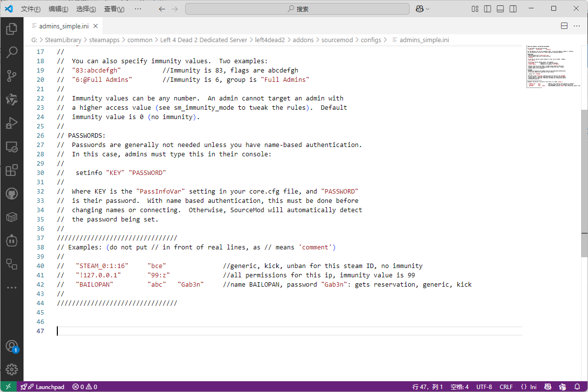The height and width of the screenshot is (392, 588).
Task: Open Run and Debug view
Action: click(12, 123)
